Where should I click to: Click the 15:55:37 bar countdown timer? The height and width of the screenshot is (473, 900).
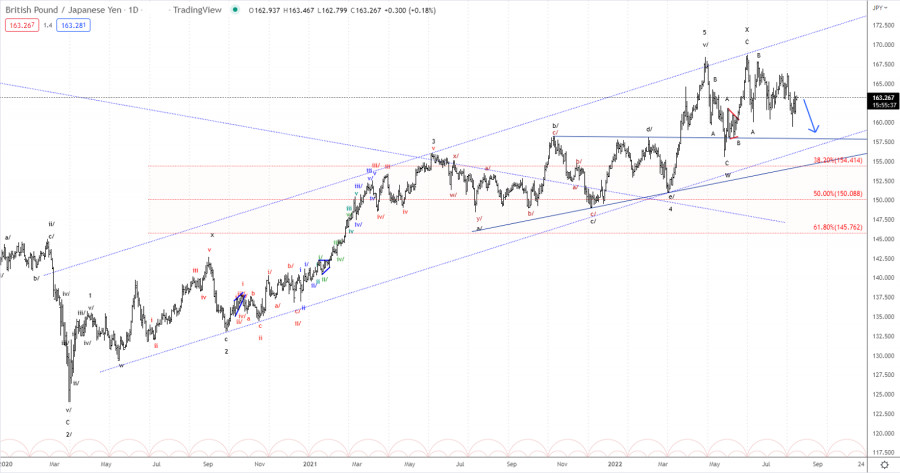click(883, 105)
